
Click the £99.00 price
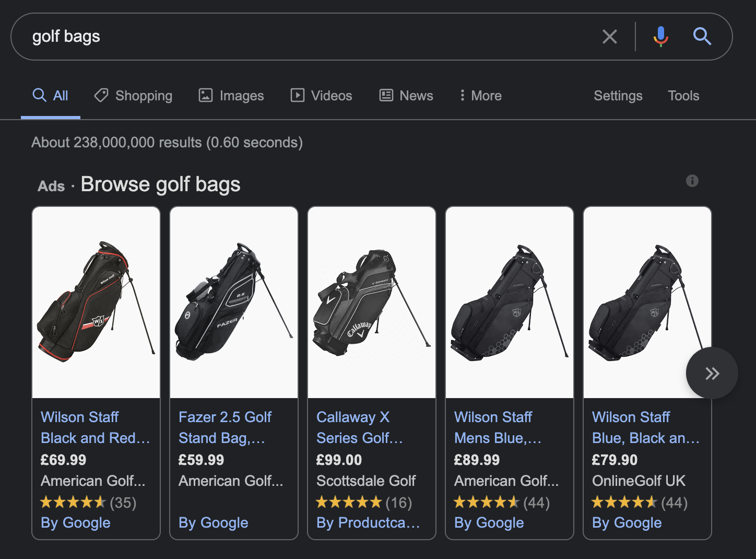coord(339,460)
